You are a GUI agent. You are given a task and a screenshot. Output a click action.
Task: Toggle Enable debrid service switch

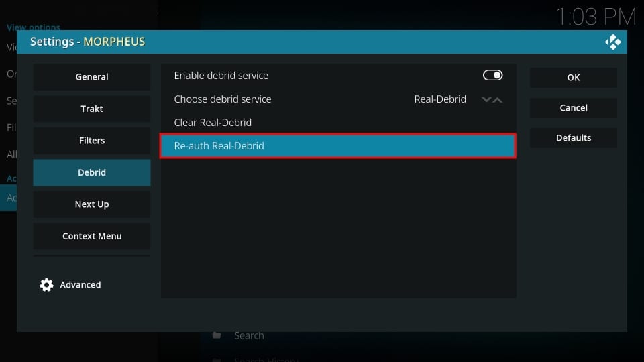(492, 75)
